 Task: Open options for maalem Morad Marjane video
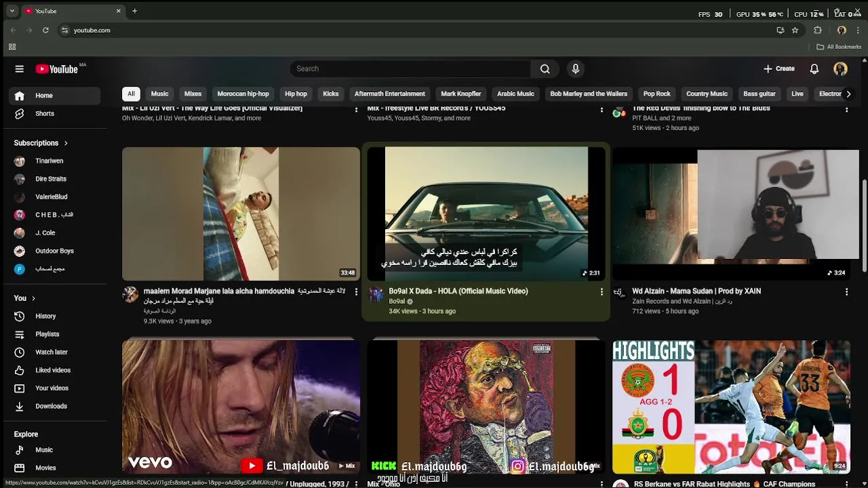pos(356,291)
